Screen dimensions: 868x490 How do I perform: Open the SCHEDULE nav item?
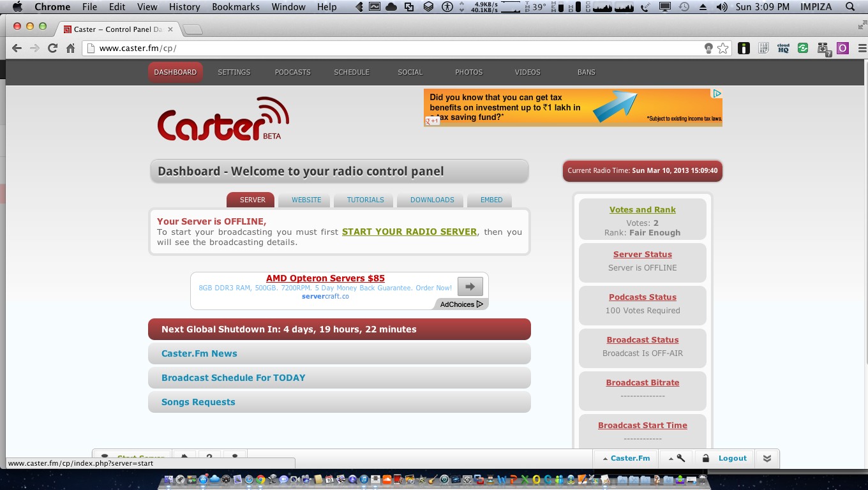click(x=352, y=72)
